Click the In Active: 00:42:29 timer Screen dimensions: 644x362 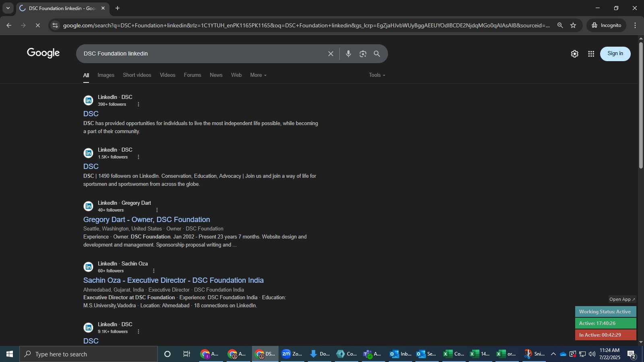coord(605,335)
